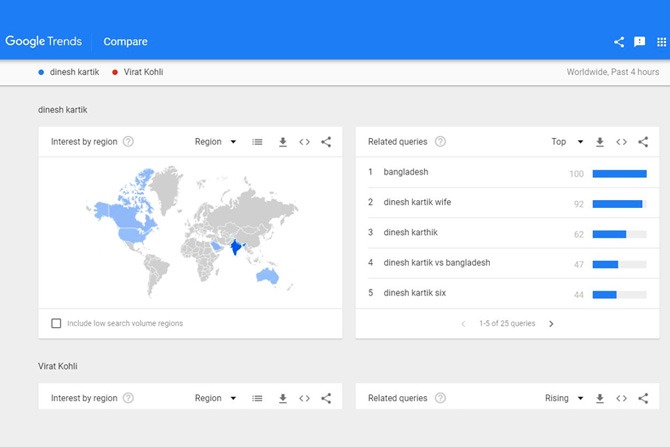
Task: Open help for dinesh kartik Interest by region
Action: tap(128, 141)
